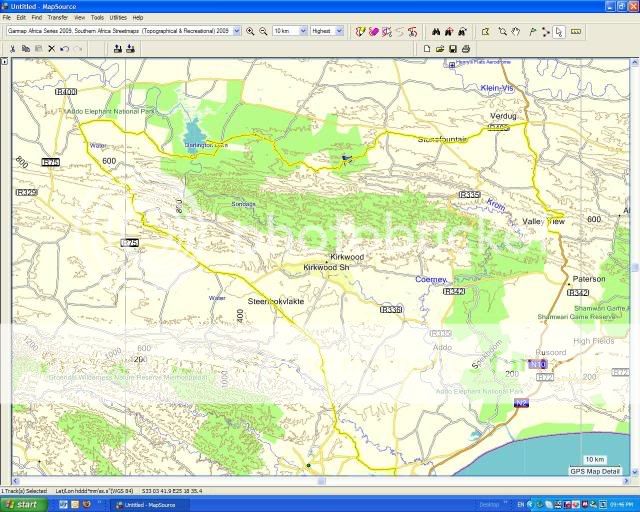Viewport: 640px width, 512px height.
Task: Click the taskbar clock
Action: pos(622,505)
